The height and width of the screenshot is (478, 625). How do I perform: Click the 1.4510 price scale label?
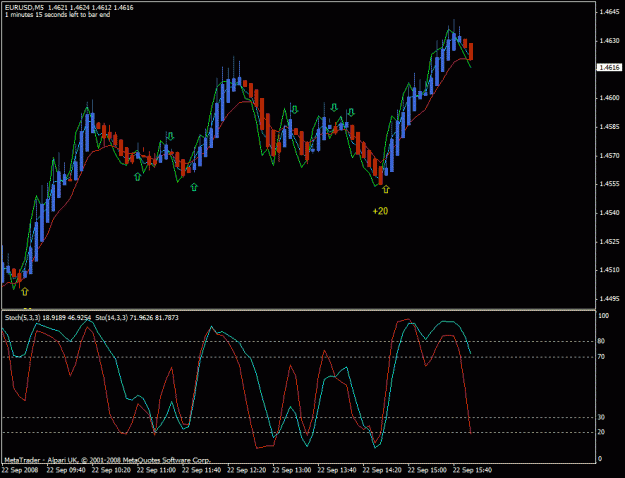coord(609,270)
